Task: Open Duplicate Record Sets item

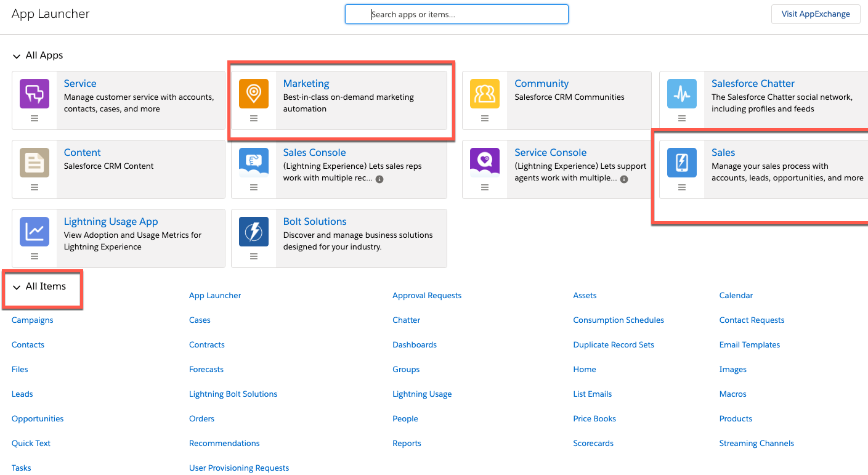Action: click(614, 345)
